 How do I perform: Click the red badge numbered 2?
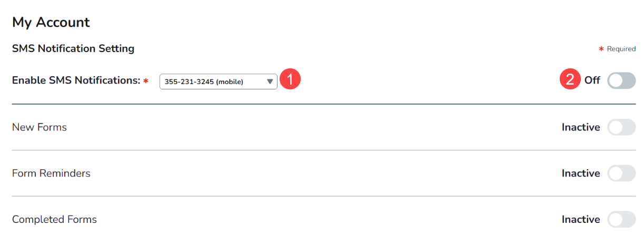(570, 80)
